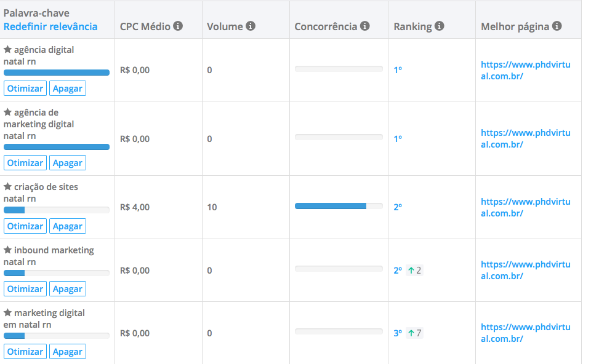Delete marketing digital em natal rn with Apagar
Viewport: 591px width, 364px height.
[68, 352]
